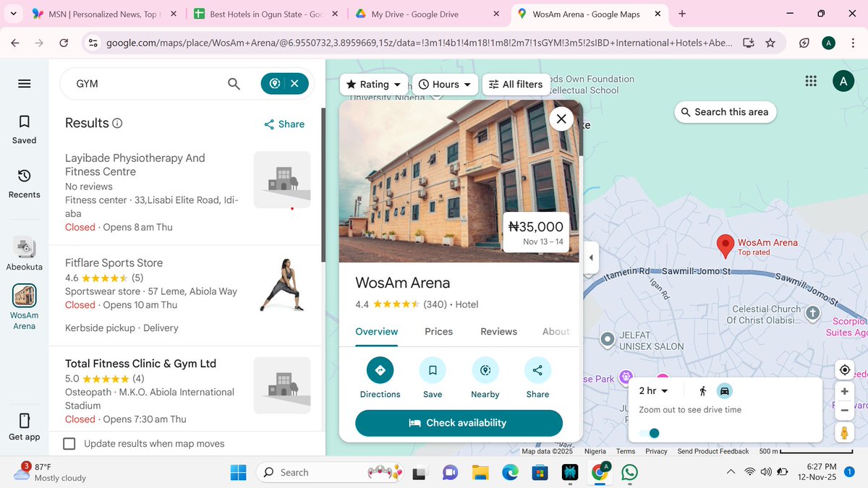Open the Terms link on map footer
This screenshot has width=868, height=488.
[626, 451]
